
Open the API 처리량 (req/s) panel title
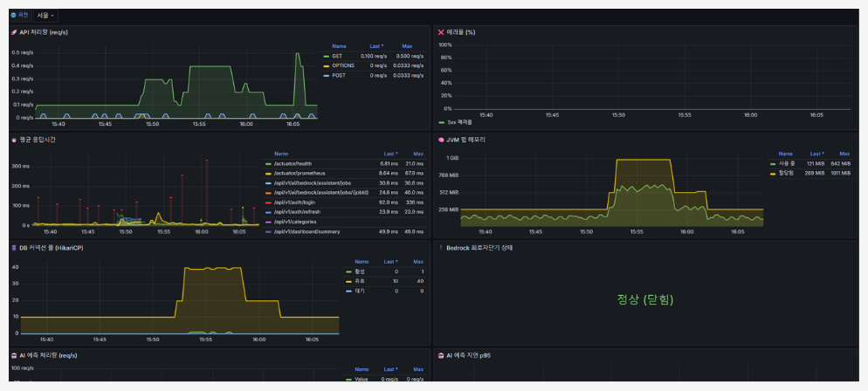[44, 32]
